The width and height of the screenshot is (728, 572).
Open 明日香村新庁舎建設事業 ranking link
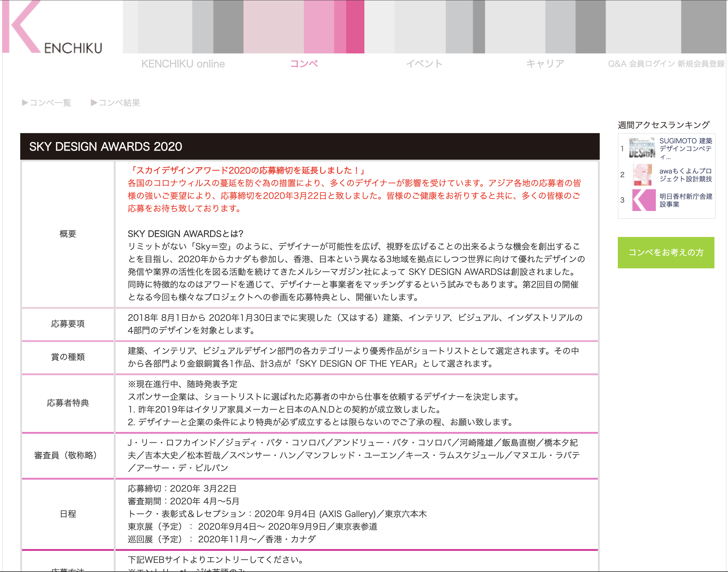(685, 200)
